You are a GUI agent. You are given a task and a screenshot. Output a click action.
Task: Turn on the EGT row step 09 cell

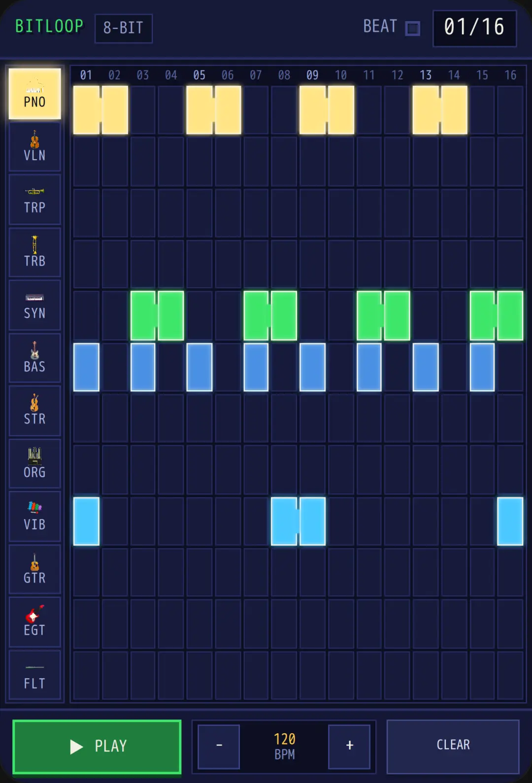(x=312, y=624)
